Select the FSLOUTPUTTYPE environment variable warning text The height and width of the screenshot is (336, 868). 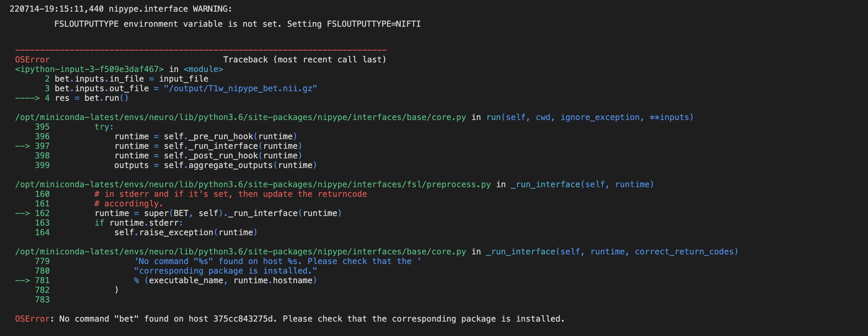237,24
